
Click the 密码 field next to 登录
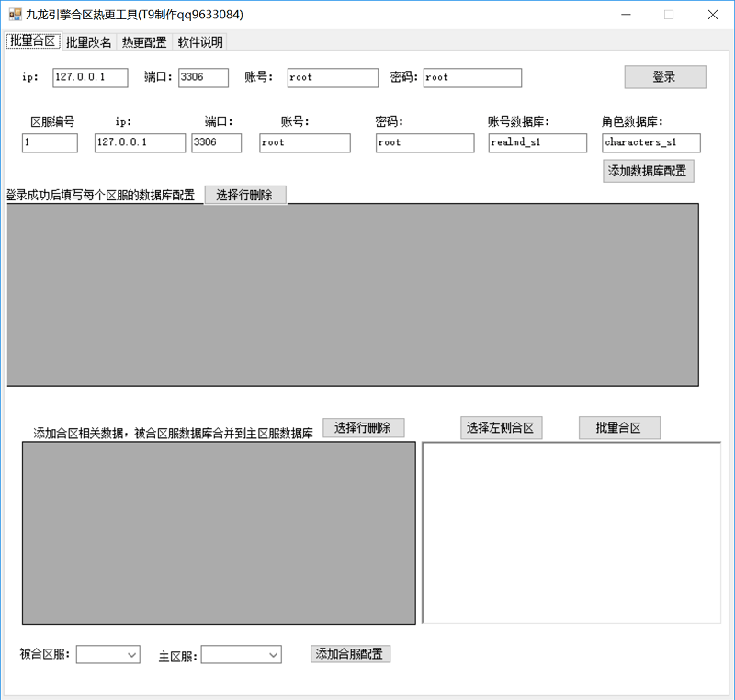point(471,77)
